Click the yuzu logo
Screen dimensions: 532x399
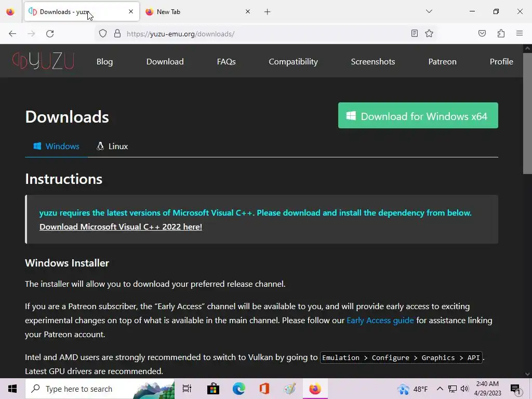coord(43,61)
